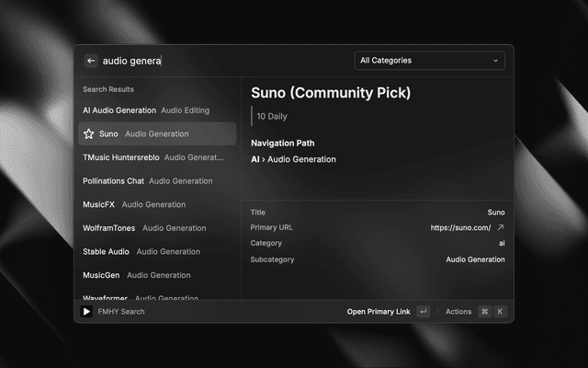Viewport: 588px width, 368px height.
Task: Open the Actions menu
Action: [458, 312]
